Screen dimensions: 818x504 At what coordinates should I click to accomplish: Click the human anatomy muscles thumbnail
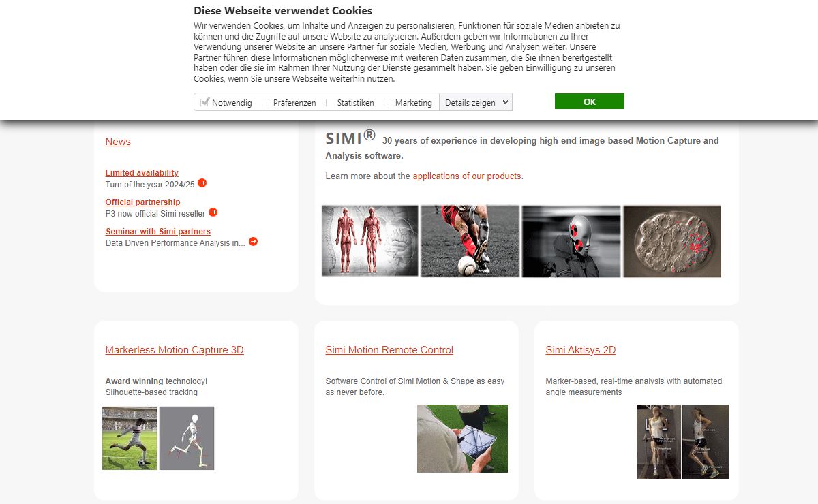tap(370, 240)
